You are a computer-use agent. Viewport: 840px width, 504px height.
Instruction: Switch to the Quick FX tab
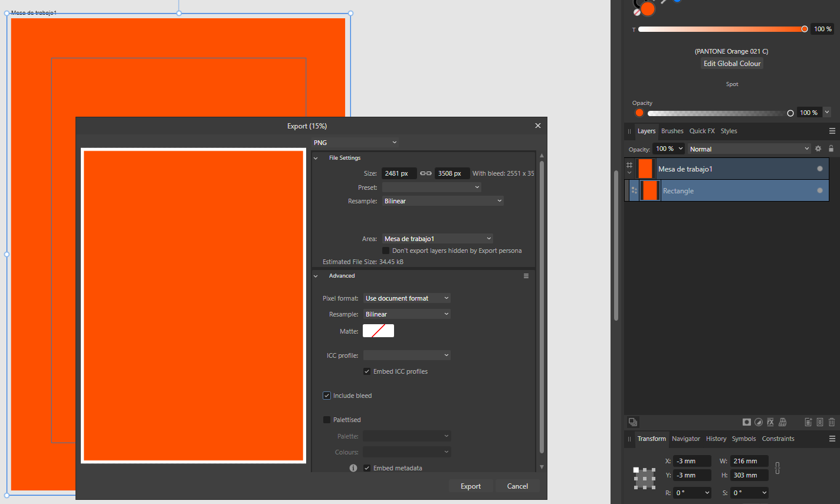coord(702,131)
